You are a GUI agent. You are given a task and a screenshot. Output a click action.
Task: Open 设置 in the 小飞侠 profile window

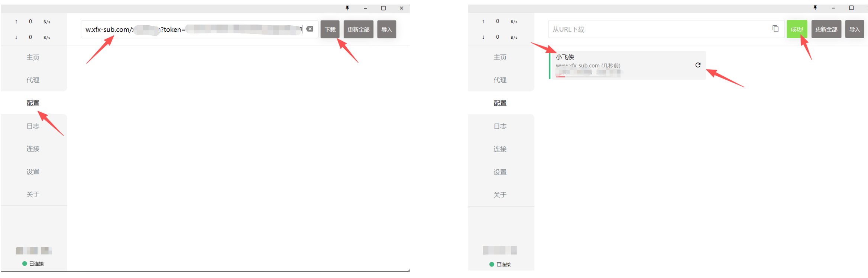pyautogui.click(x=500, y=172)
